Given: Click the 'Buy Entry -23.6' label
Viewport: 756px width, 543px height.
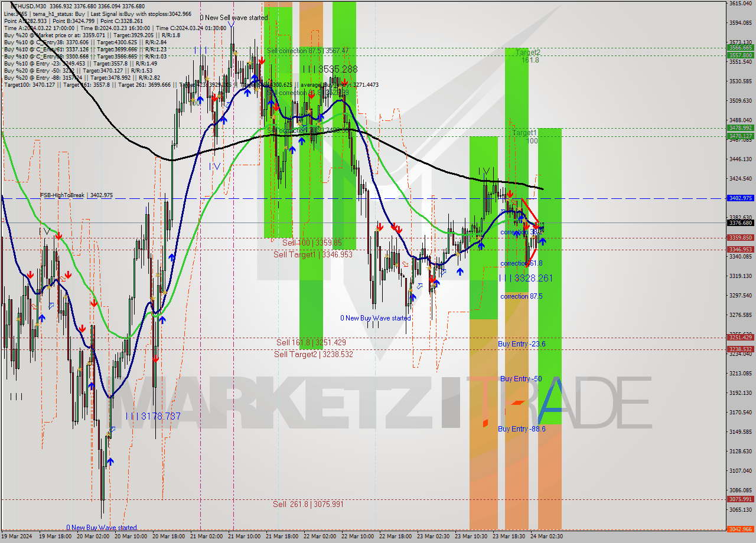Looking at the screenshot, I should click(x=522, y=344).
